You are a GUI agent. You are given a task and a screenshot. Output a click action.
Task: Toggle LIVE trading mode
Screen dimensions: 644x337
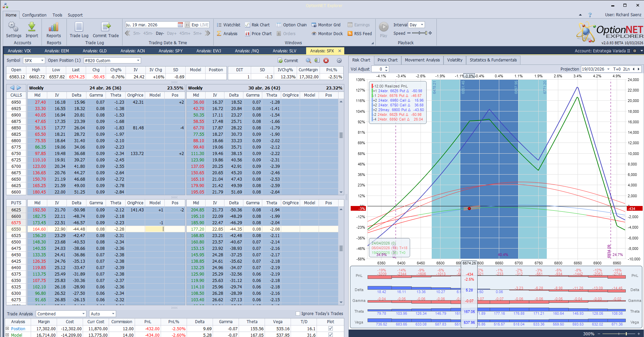click(x=205, y=25)
